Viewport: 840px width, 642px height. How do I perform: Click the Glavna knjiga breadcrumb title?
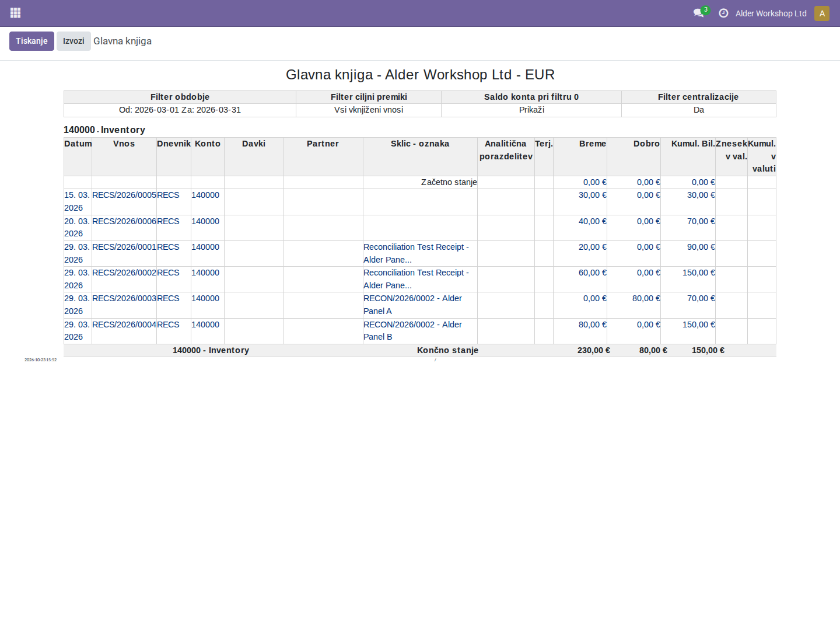[123, 41]
